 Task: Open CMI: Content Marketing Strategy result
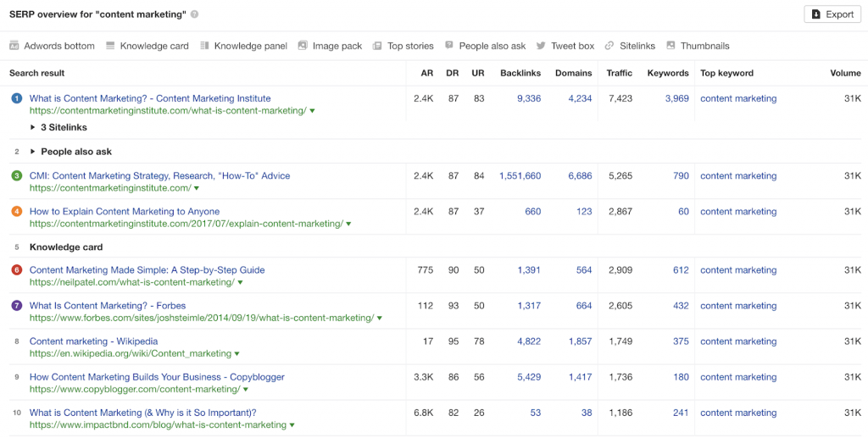point(159,176)
